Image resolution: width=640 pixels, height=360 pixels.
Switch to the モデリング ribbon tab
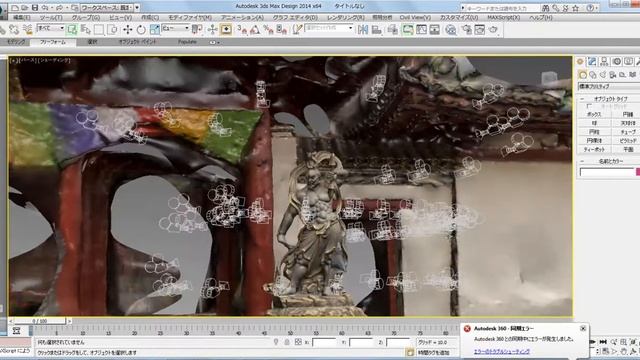pyautogui.click(x=16, y=42)
